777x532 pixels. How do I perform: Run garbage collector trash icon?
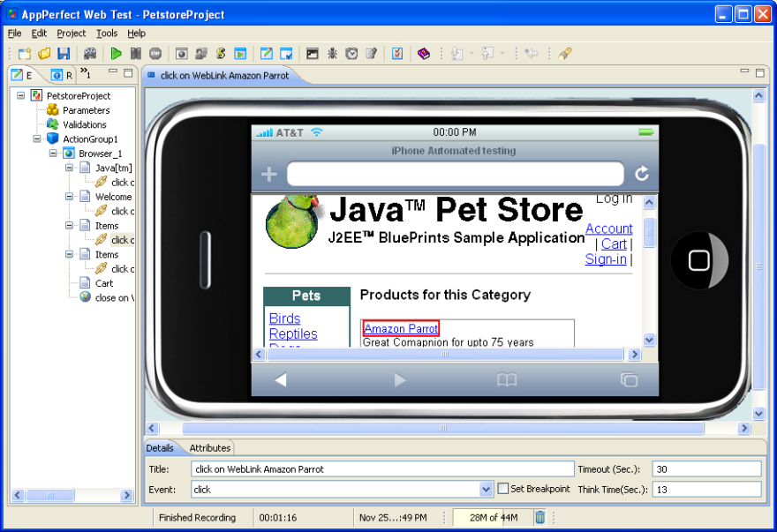pyautogui.click(x=539, y=518)
